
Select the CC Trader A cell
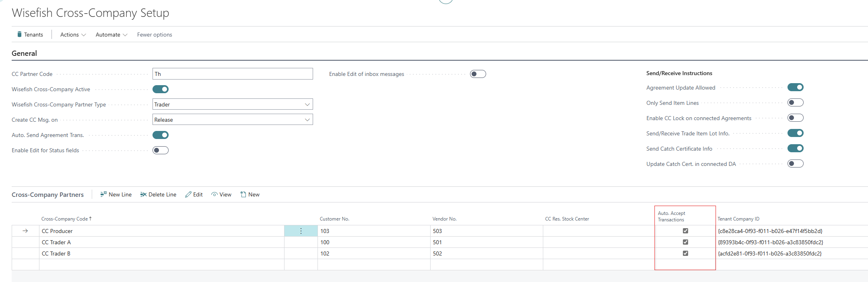[161, 242]
